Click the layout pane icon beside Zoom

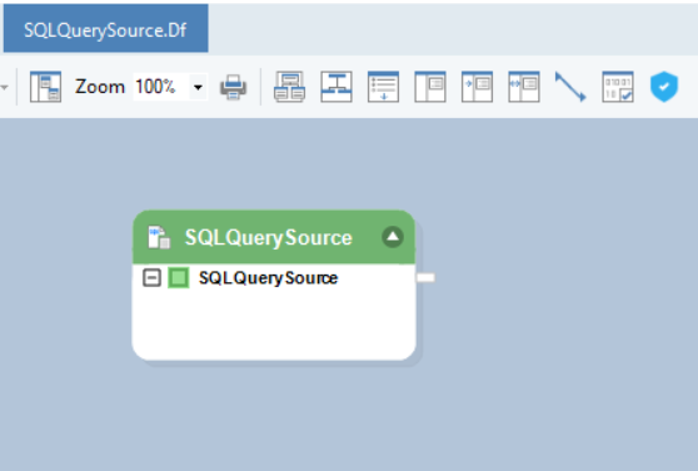(x=45, y=87)
